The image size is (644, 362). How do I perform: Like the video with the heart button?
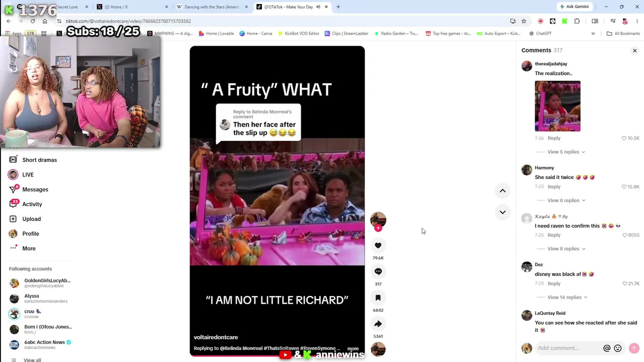[x=378, y=245]
